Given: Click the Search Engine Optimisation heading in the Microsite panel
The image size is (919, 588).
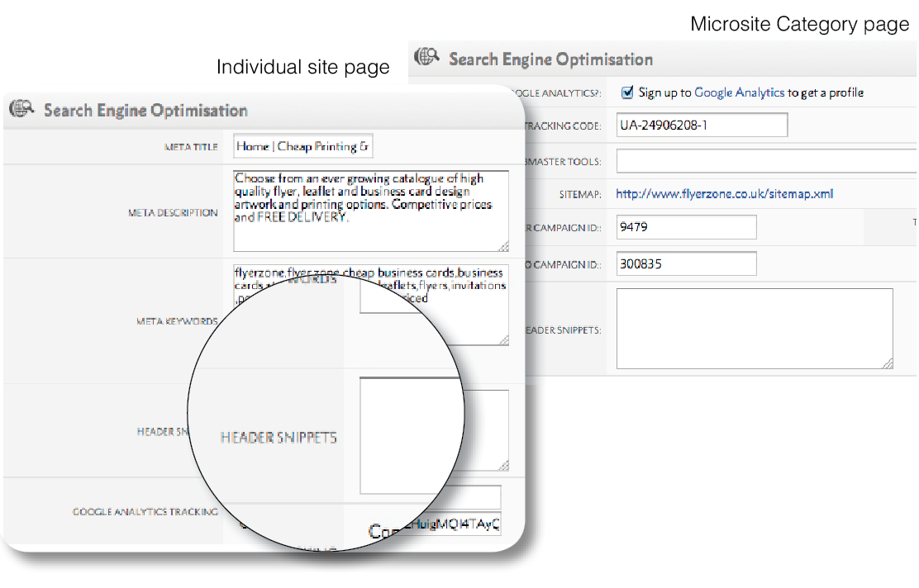Looking at the screenshot, I should coord(550,59).
